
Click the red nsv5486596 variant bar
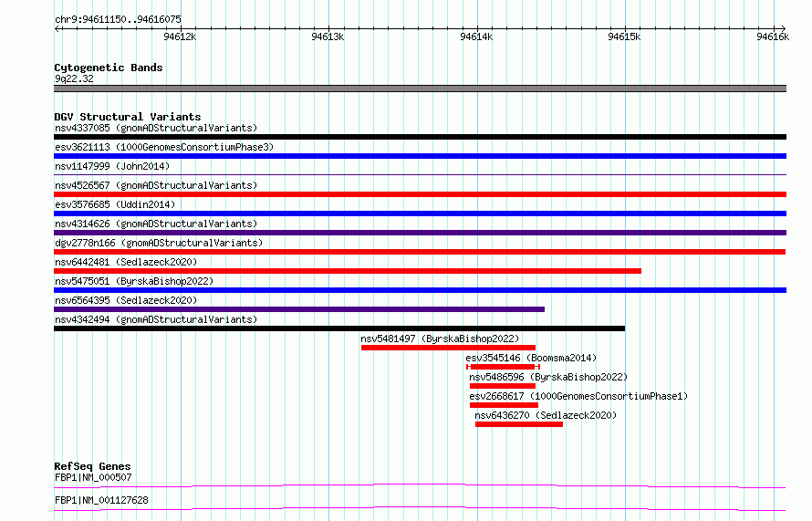[x=503, y=386]
